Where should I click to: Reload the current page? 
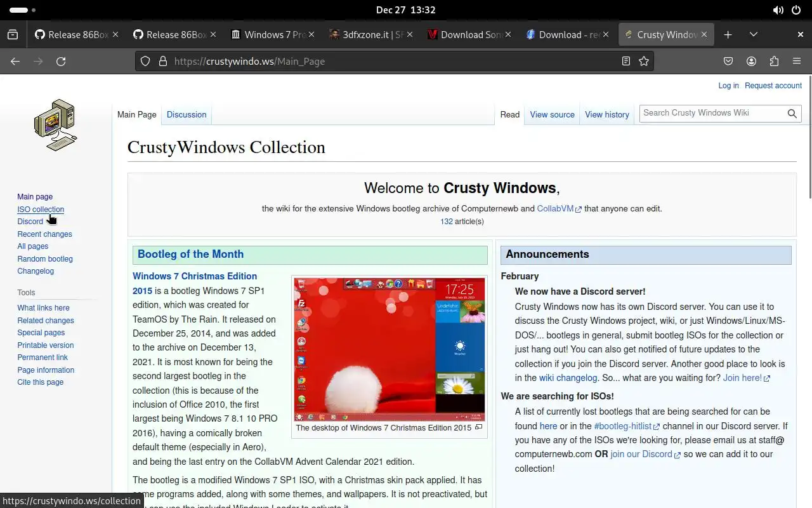click(61, 61)
